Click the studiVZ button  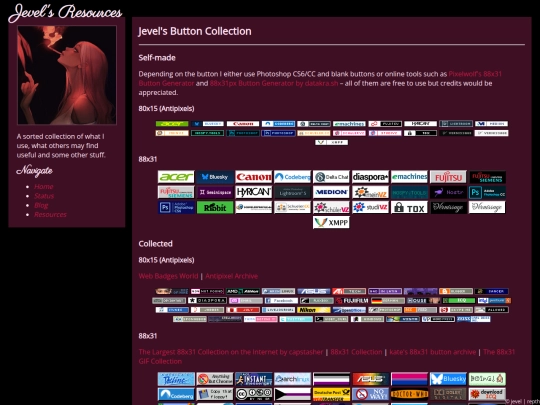coord(370,207)
